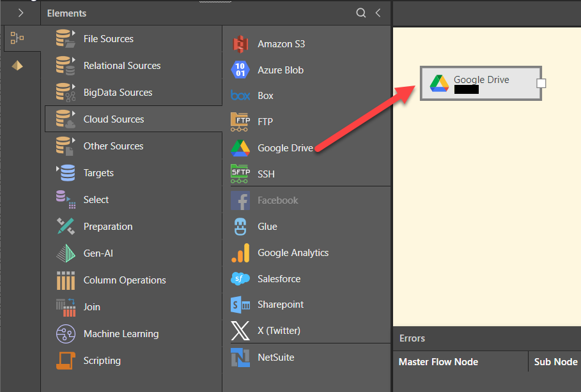Image resolution: width=581 pixels, height=392 pixels.
Task: Click the Salesforce cloud icon
Action: [x=240, y=279]
